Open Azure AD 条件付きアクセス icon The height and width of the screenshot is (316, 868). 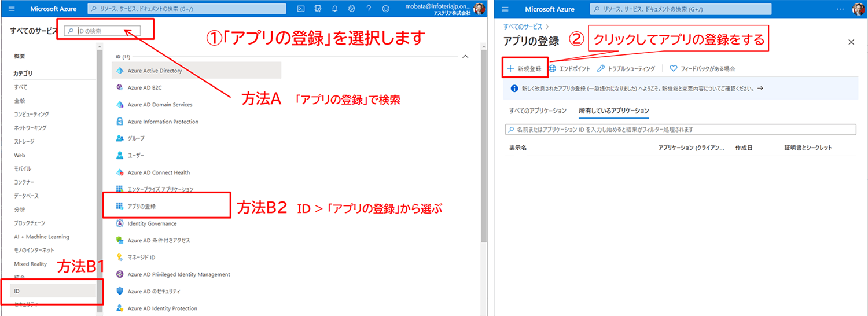coord(120,240)
